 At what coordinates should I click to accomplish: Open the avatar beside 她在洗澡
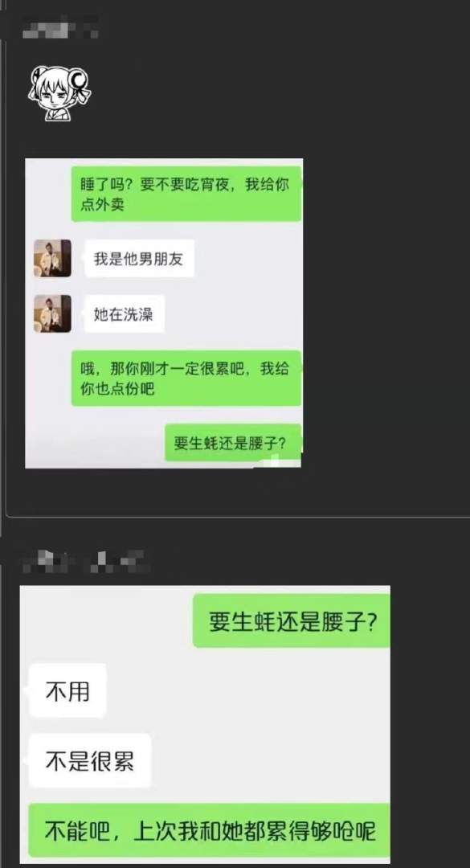(52, 313)
